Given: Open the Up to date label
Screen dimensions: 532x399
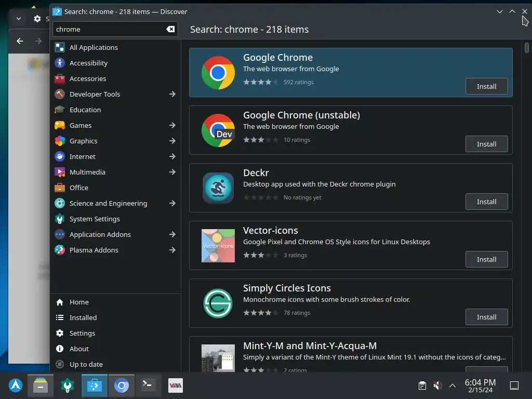Looking at the screenshot, I should [86, 365].
